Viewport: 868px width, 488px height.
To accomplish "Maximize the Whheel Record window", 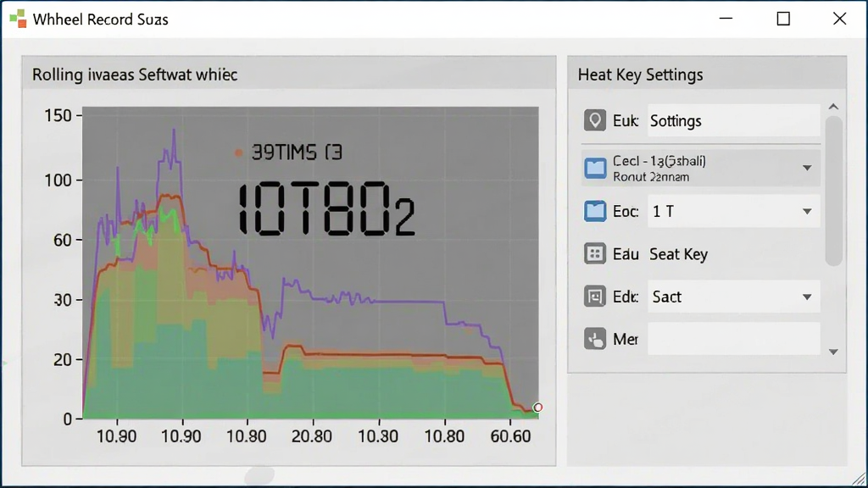I will [x=783, y=19].
